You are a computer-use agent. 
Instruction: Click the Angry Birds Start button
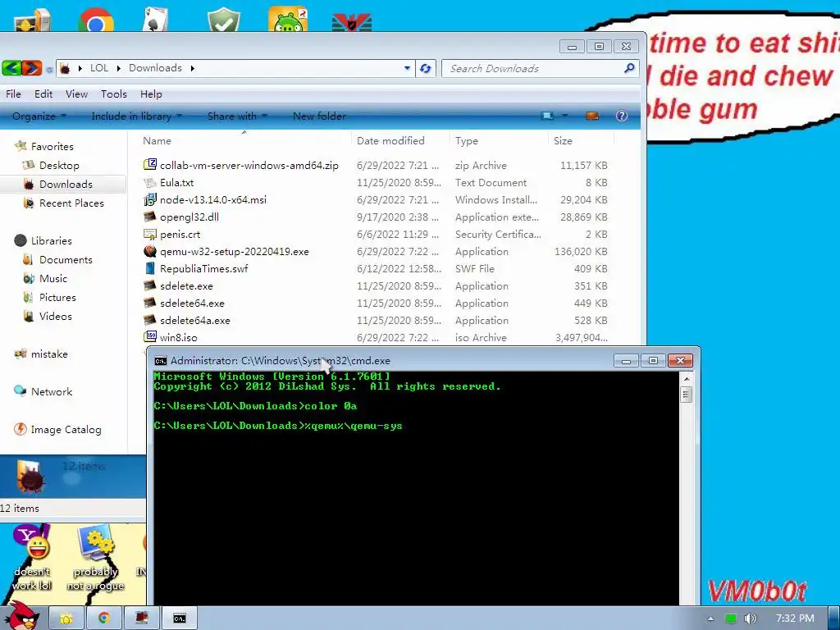pos(21,616)
